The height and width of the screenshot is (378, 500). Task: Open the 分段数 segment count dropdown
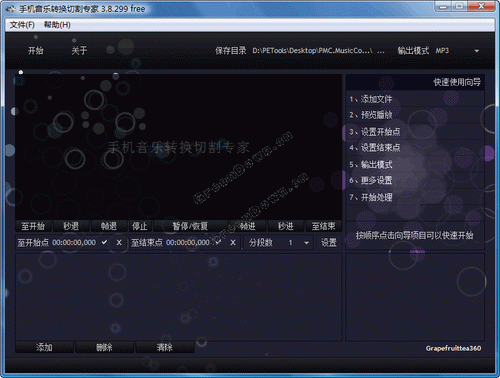306,243
